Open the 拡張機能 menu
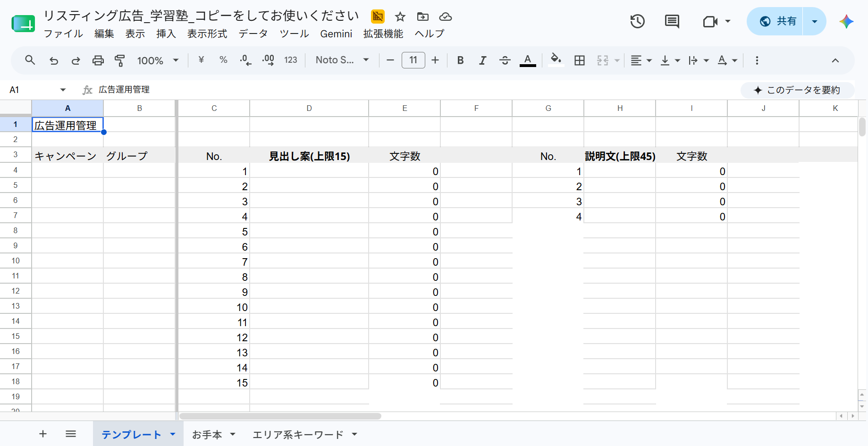 [383, 34]
